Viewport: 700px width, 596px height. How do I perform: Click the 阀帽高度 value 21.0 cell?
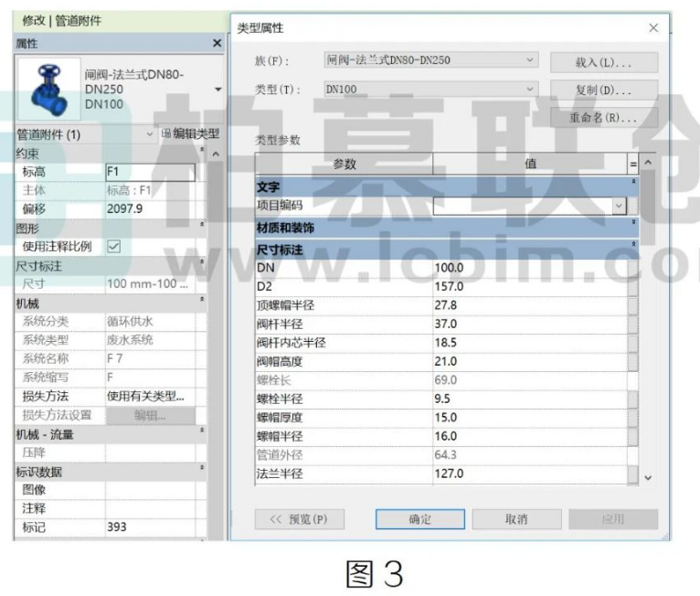click(530, 362)
